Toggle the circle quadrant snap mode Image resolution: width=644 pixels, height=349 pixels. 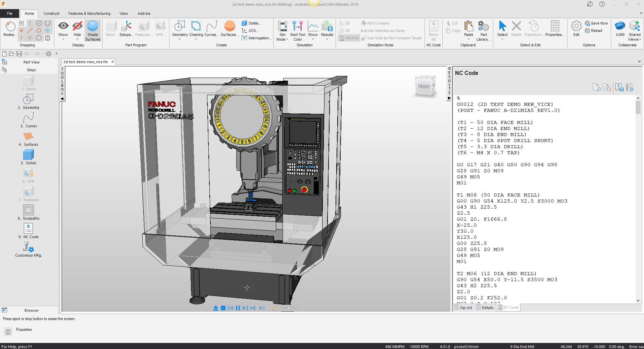[x=39, y=31]
